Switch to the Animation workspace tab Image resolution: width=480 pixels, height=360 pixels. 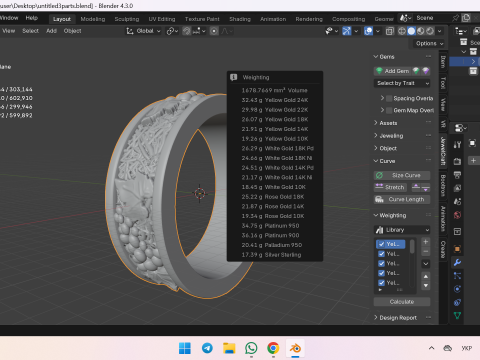coord(273,19)
